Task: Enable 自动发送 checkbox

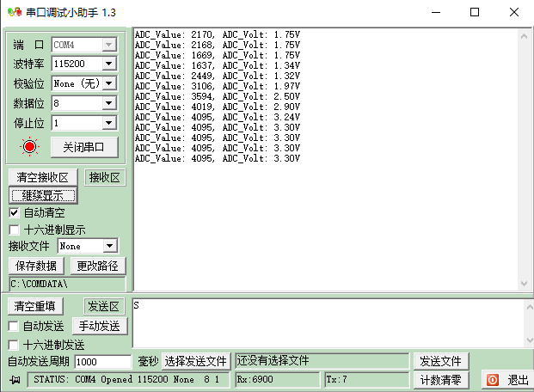Action: pyautogui.click(x=13, y=327)
